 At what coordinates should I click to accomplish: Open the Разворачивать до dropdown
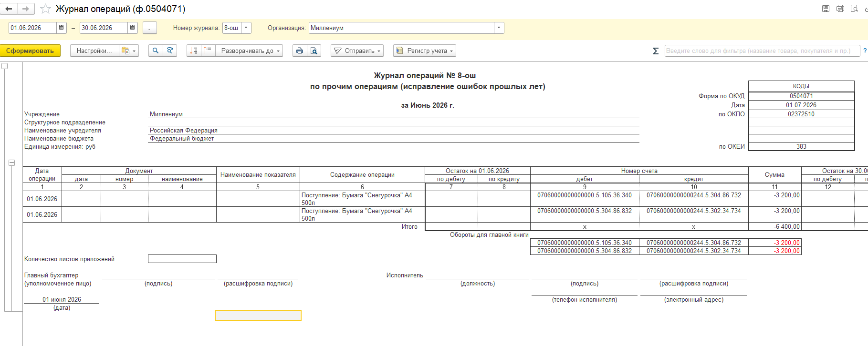pyautogui.click(x=249, y=51)
